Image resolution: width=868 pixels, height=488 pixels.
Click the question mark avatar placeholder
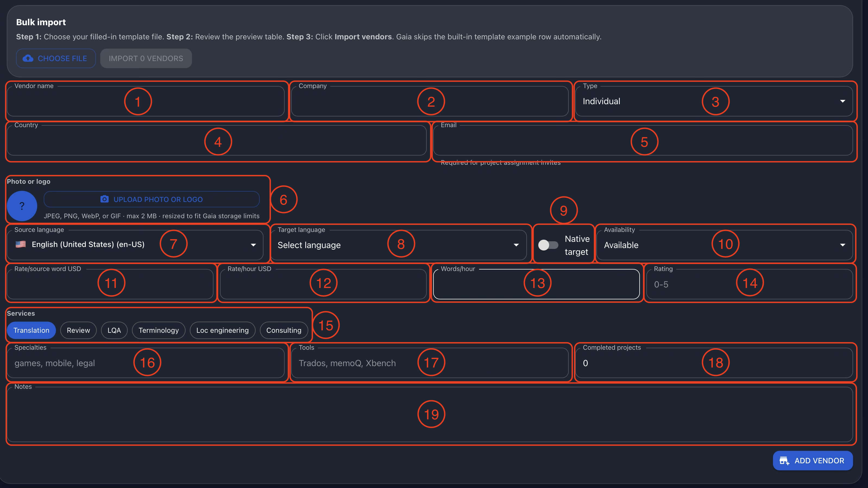22,206
